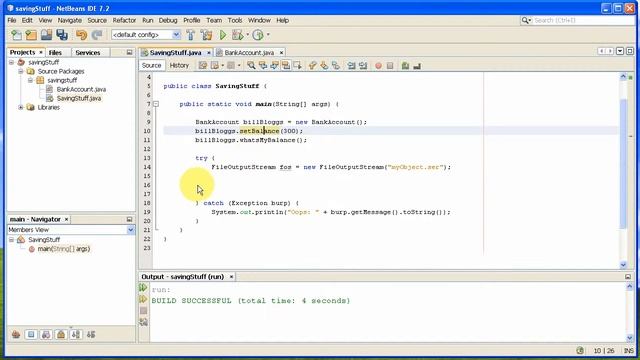Collapse the SavingStuff node in Navigator

click(x=11, y=240)
